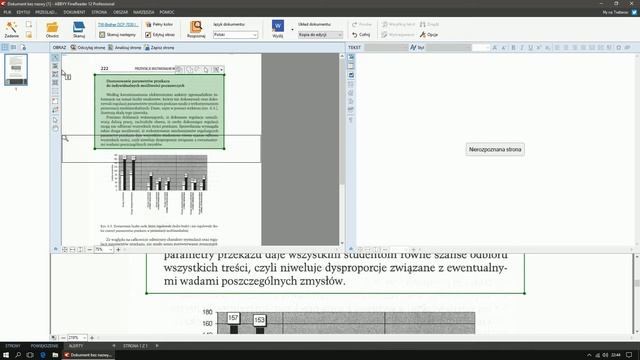Toggle Italic in text formatting toolbar
The height and width of the screenshot is (360, 640).
(522, 48)
